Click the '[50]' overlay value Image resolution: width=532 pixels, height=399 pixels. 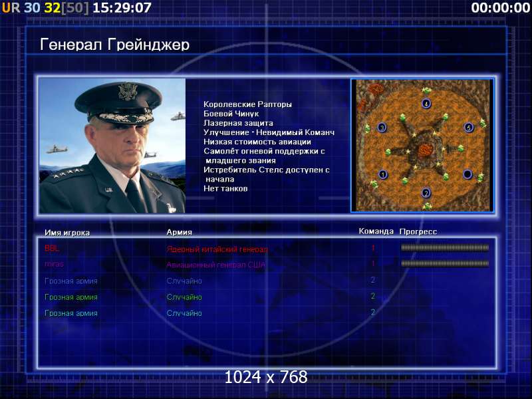[75, 8]
